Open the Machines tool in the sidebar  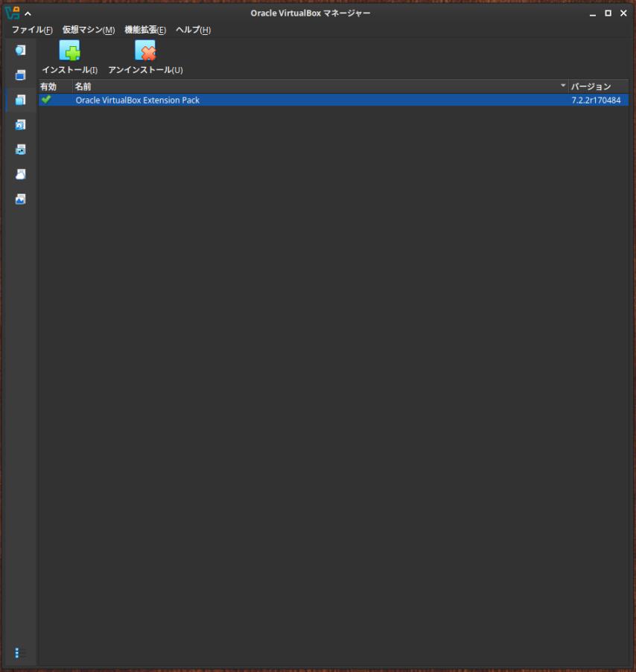20,75
